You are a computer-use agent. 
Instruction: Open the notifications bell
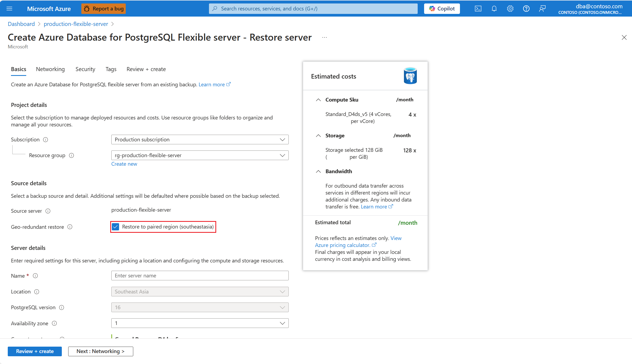(494, 9)
